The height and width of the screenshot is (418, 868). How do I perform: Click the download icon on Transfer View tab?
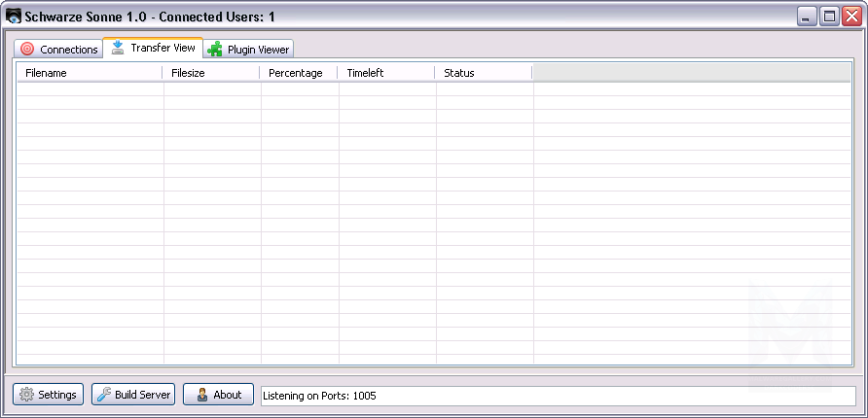[x=118, y=48]
